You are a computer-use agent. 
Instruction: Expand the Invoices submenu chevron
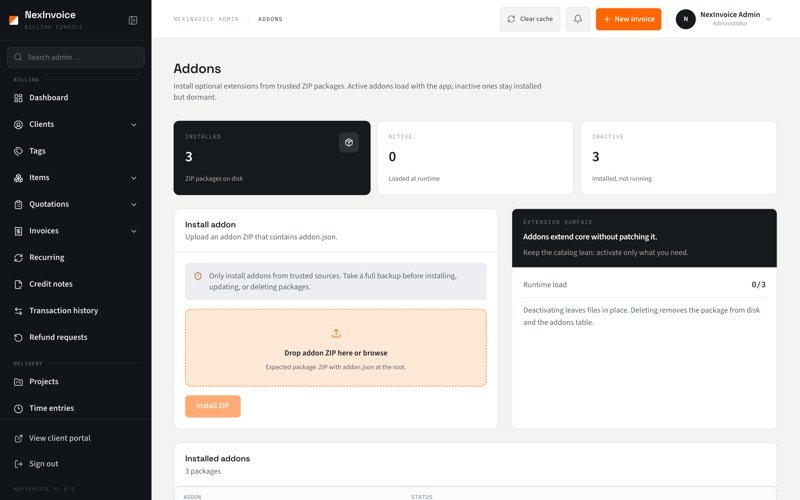coord(134,231)
